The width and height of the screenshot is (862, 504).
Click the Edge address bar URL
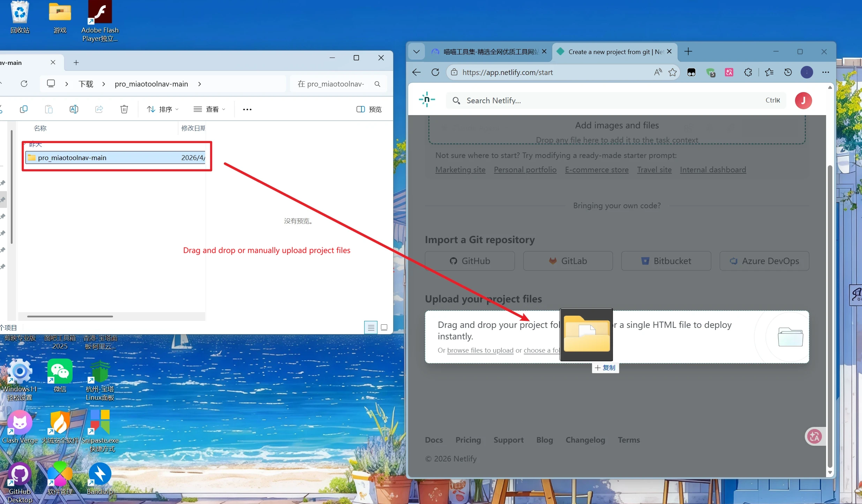508,72
